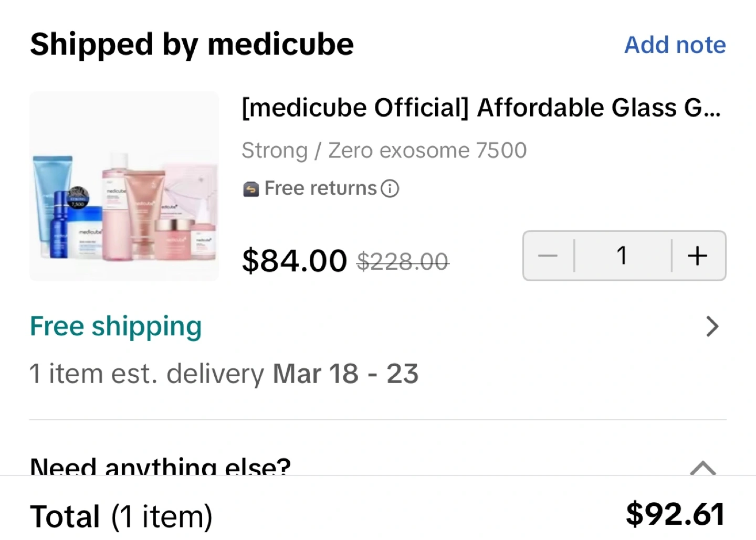Viewport: 756px width, 540px height.
Task: Click the Free returns label
Action: (321, 188)
